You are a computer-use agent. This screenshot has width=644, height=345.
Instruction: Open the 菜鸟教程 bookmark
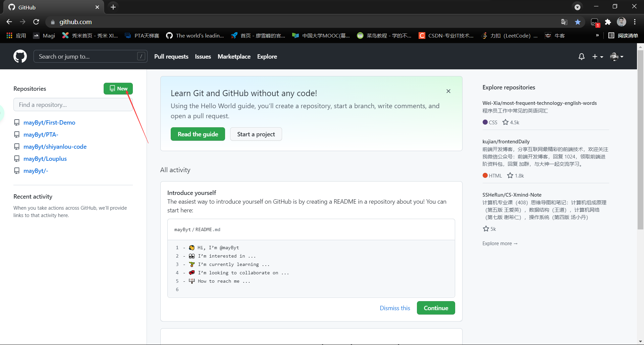point(384,36)
